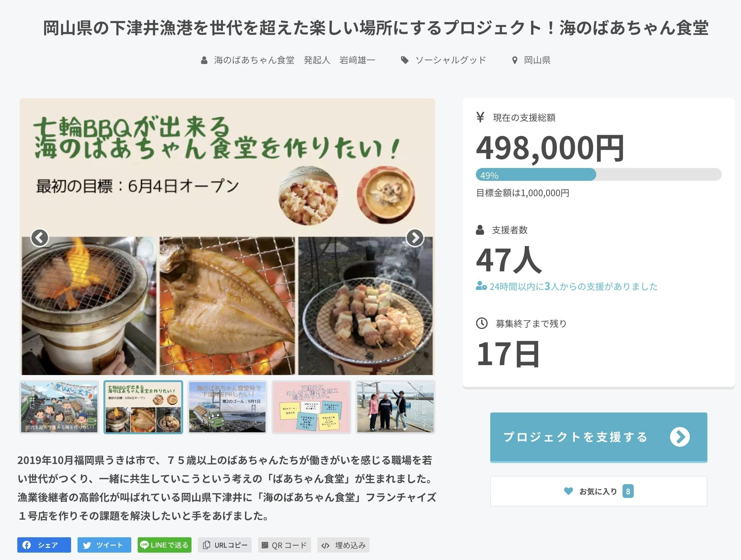Click the Facebook share button
The width and height of the screenshot is (741, 560).
[44, 545]
